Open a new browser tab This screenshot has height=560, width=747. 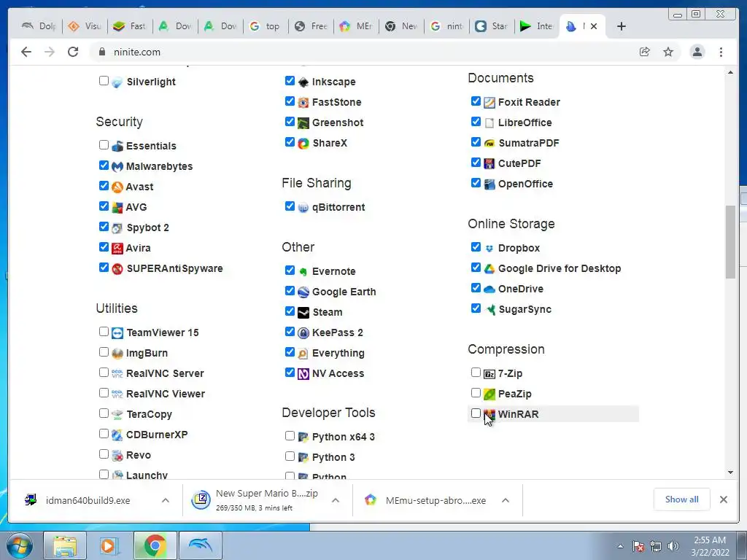click(x=622, y=26)
